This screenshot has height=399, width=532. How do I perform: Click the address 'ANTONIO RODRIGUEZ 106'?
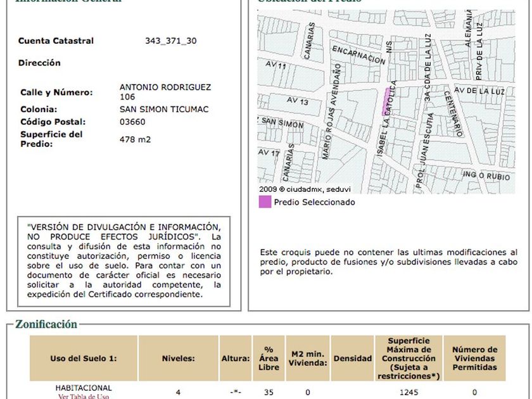[165, 92]
